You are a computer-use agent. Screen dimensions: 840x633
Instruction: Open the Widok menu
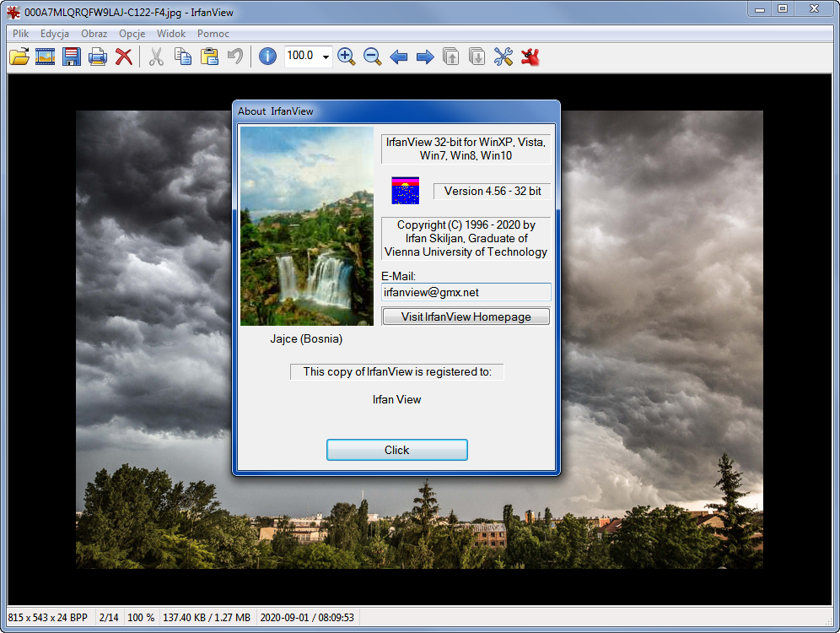[x=171, y=33]
